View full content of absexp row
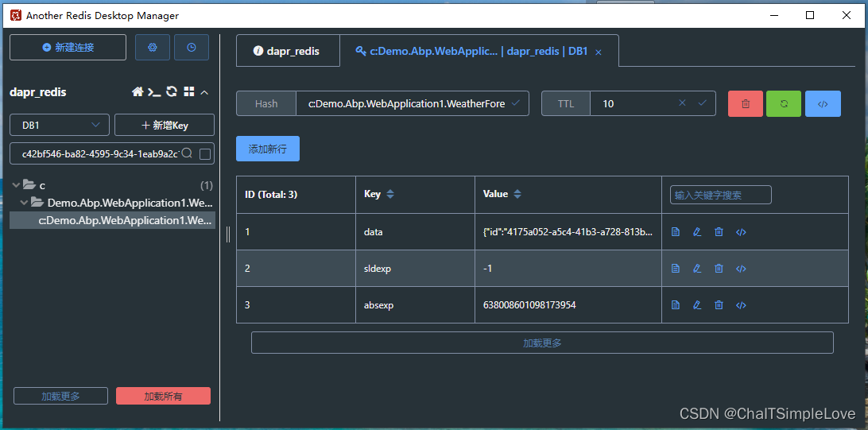 (676, 305)
